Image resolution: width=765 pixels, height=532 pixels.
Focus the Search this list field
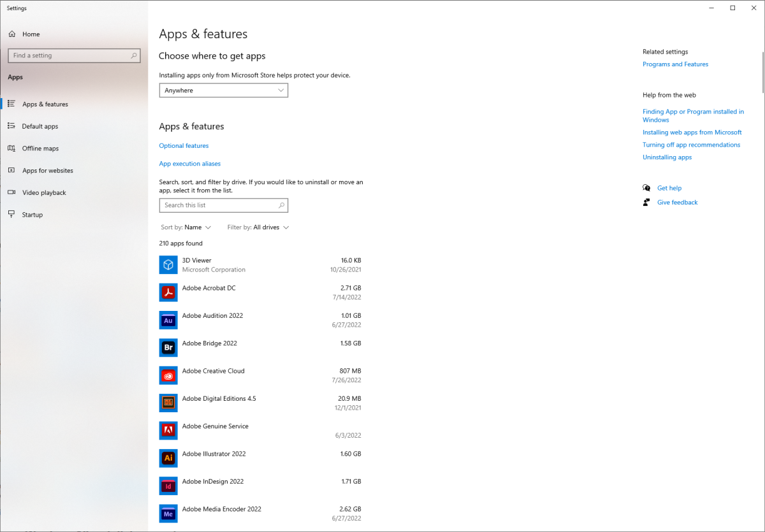click(x=224, y=205)
